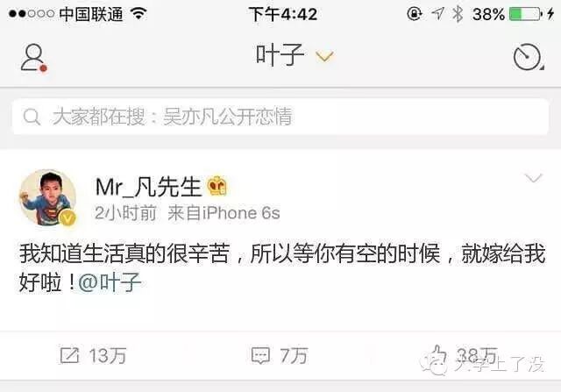Tap the comment bubble icon showing 7万

pos(260,355)
